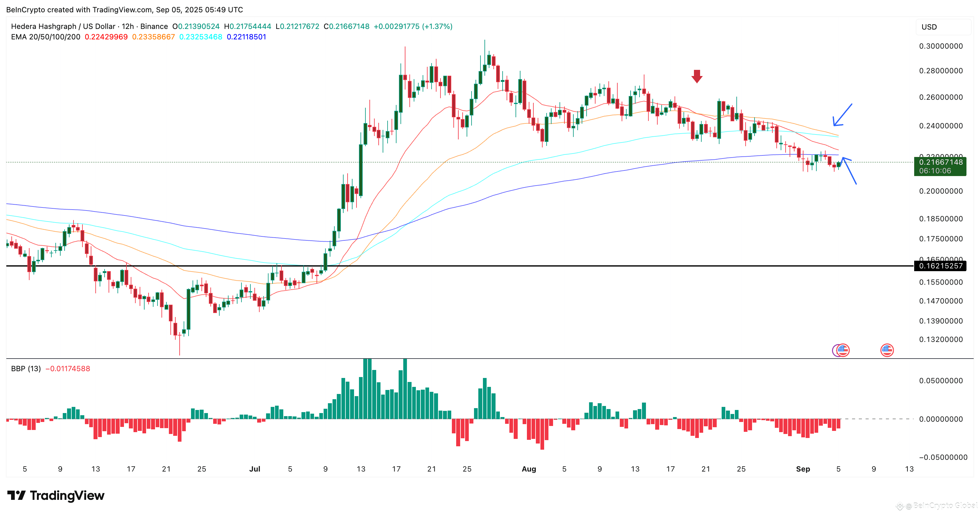Click the red EMA value 0.22429969
Image resolution: width=980 pixels, height=514 pixels.
(106, 37)
